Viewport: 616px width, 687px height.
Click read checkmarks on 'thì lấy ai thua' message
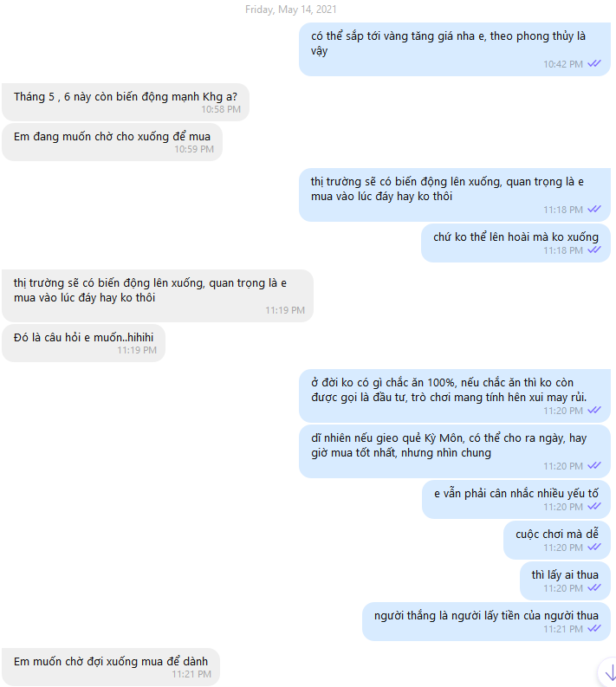point(594,588)
